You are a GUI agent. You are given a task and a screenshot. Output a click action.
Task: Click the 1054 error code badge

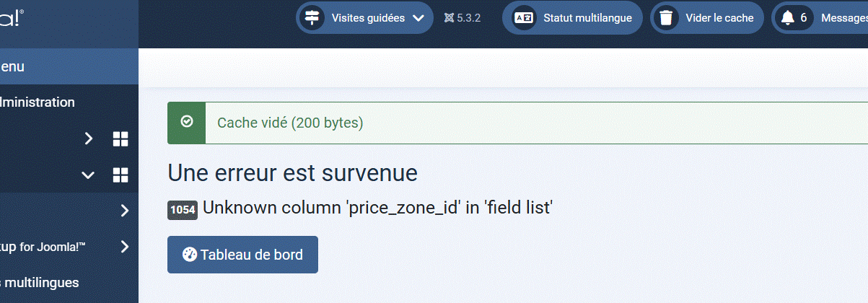pyautogui.click(x=183, y=210)
